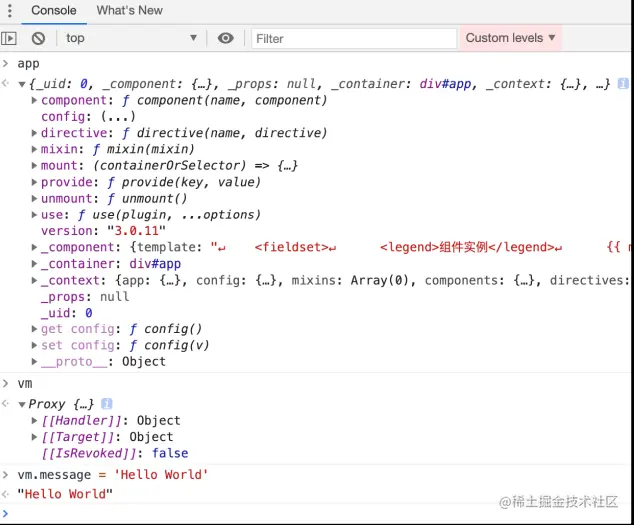Focus the empty console prompt line

pos(315,514)
